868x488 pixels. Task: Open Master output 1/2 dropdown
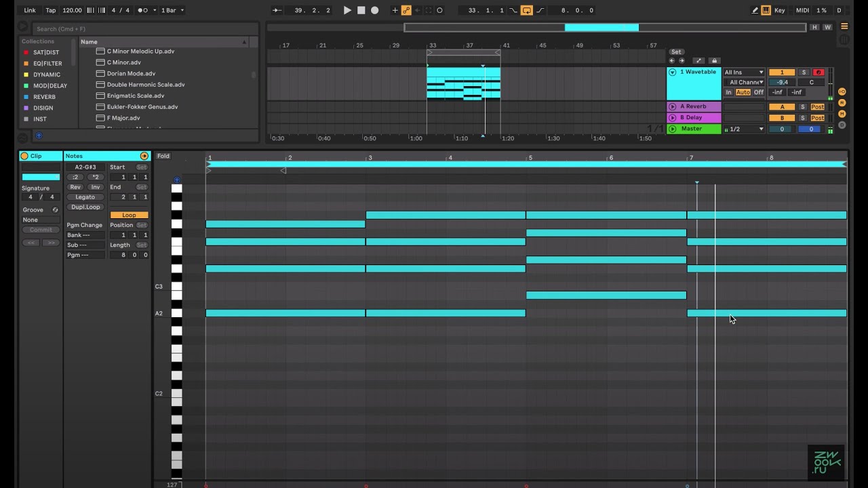tap(744, 129)
